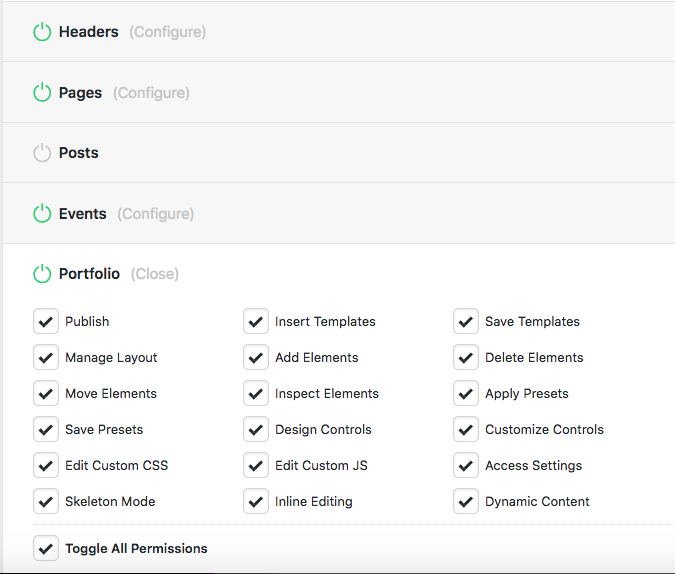The width and height of the screenshot is (675, 574).
Task: Toggle the Portfolio power icon
Action: tap(42, 274)
